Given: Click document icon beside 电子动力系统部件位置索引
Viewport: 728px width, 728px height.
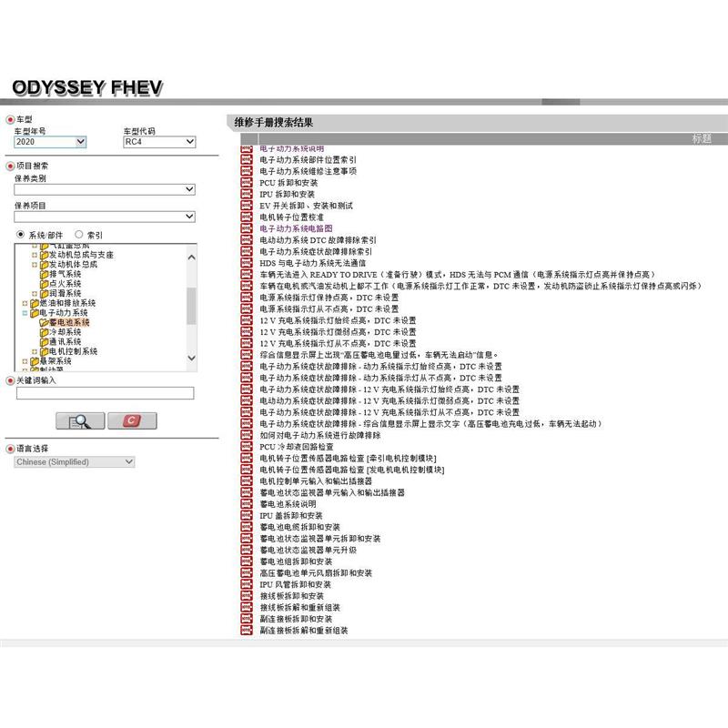Looking at the screenshot, I should click(x=247, y=160).
